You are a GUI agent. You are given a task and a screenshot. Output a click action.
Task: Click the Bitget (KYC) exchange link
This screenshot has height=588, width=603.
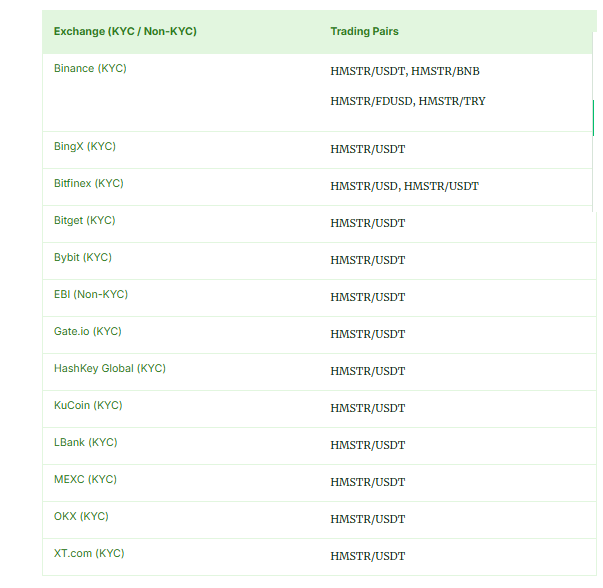coord(85,221)
